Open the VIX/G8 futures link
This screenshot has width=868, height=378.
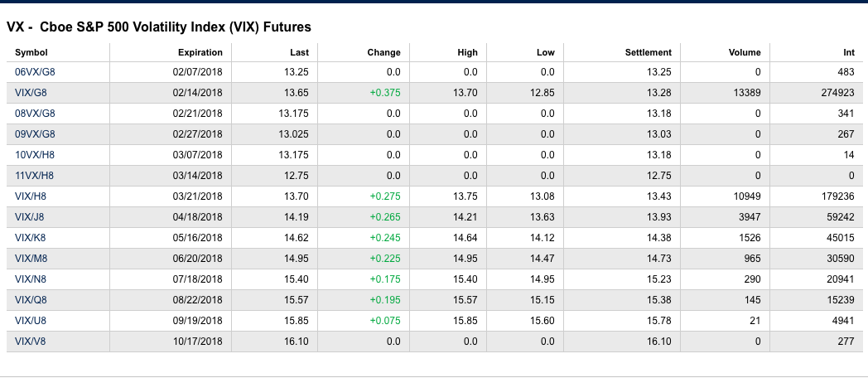coord(31,93)
